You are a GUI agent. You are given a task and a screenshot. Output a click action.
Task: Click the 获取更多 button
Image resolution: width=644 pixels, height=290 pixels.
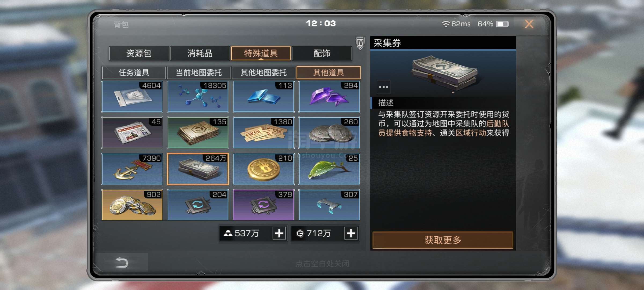point(443,240)
